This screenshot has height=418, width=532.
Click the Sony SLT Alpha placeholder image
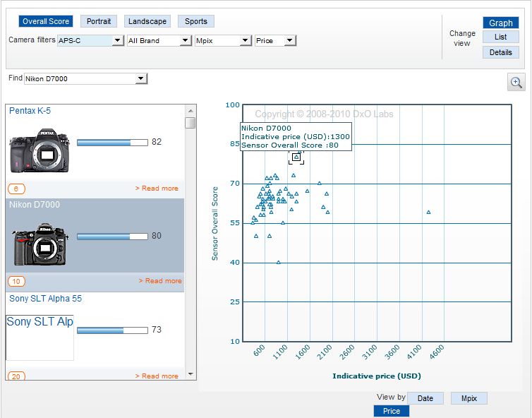pos(40,338)
